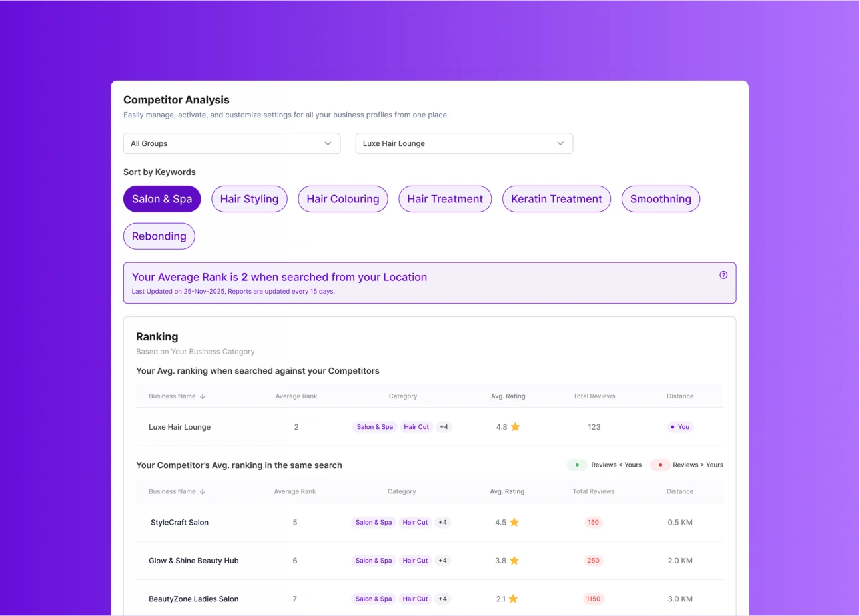
Task: Click the Salon & Spa tag for StyleCraft Salon
Action: (374, 523)
